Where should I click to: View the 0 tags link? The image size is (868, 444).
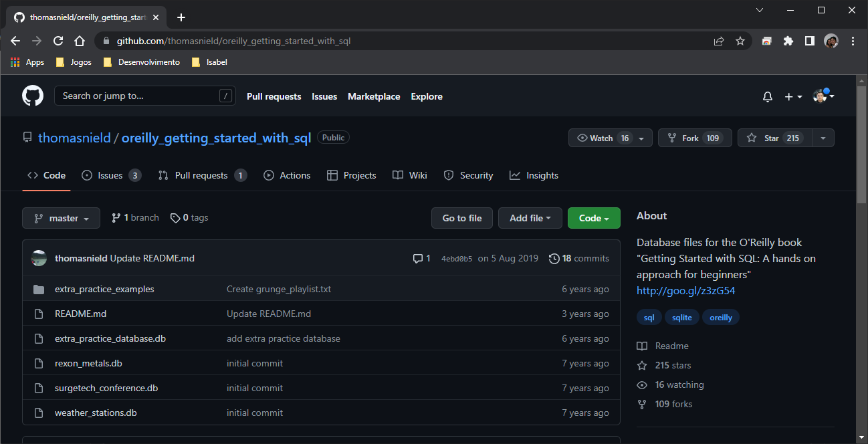(189, 217)
